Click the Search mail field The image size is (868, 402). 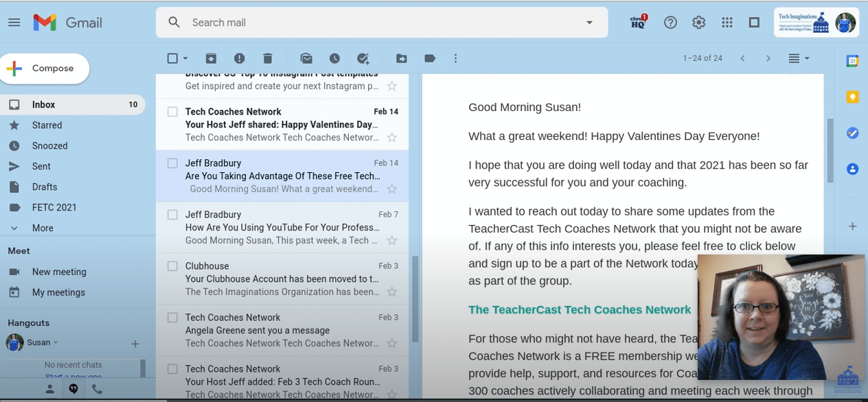[381, 23]
